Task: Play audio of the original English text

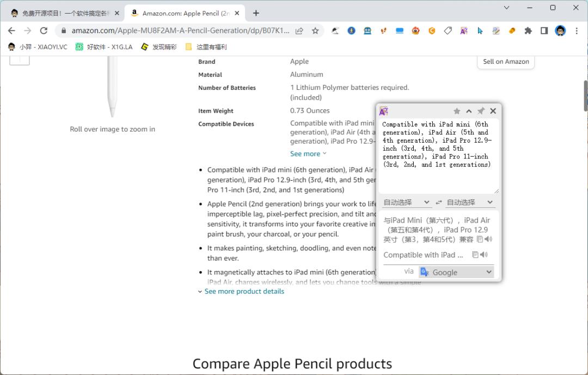Action: coord(484,255)
